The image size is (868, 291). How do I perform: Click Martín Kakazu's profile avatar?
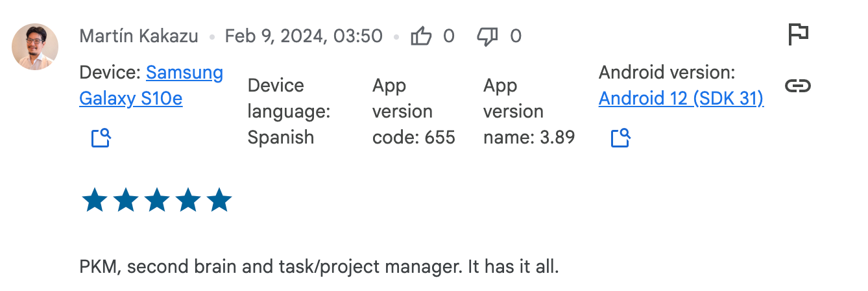coord(35,47)
